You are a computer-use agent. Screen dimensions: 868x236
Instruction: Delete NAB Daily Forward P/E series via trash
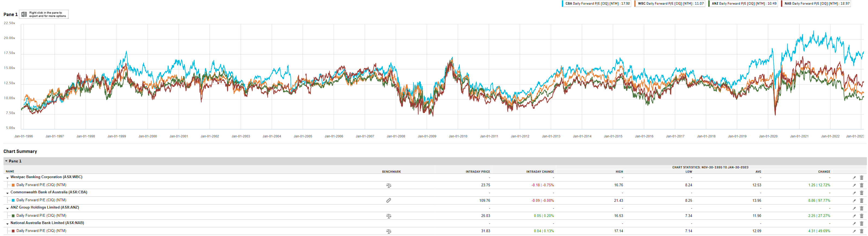click(861, 231)
